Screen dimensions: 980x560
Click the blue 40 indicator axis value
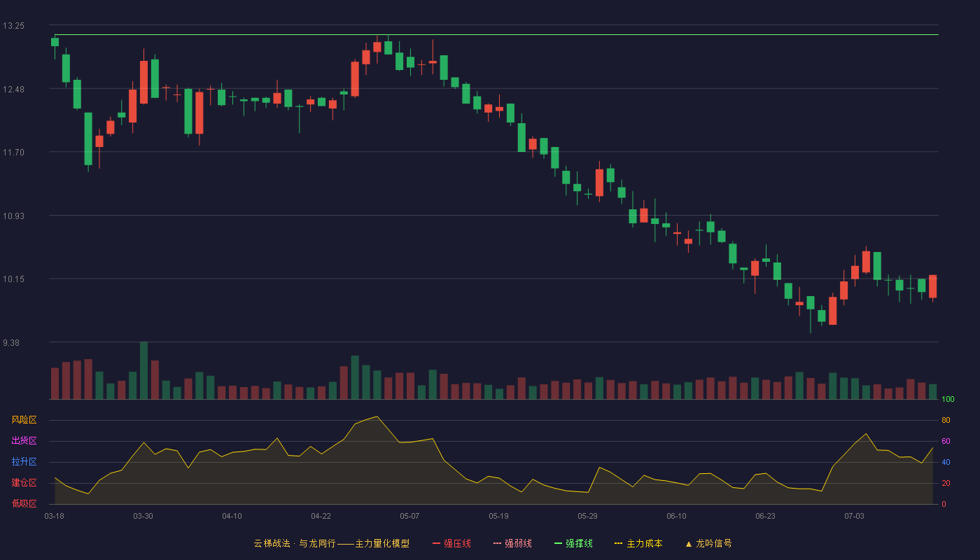946,462
